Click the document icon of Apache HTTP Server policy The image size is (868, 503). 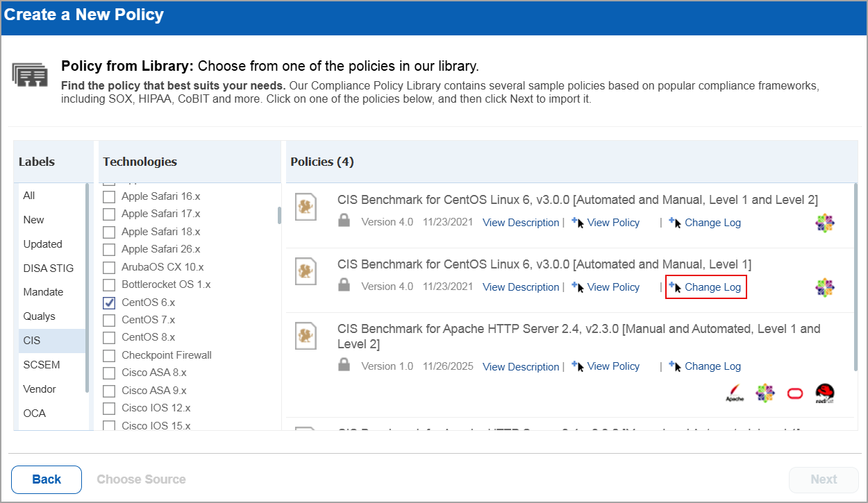306,335
